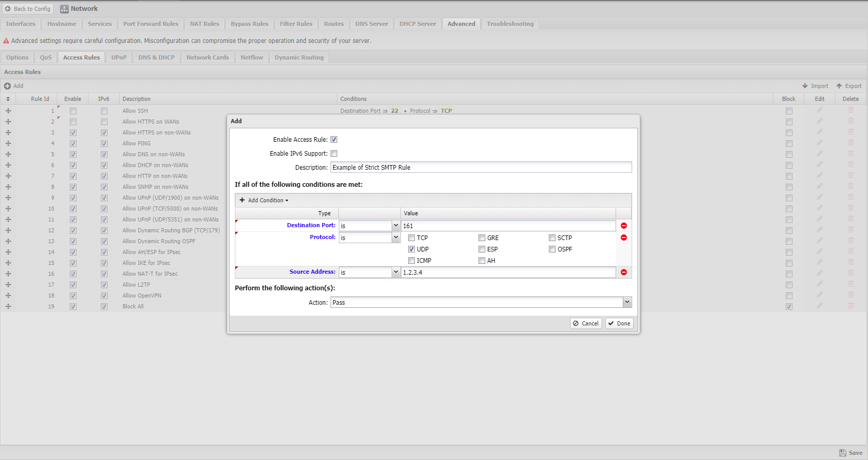Check the TCP protocol box
This screenshot has width=868, height=460.
pyautogui.click(x=411, y=238)
